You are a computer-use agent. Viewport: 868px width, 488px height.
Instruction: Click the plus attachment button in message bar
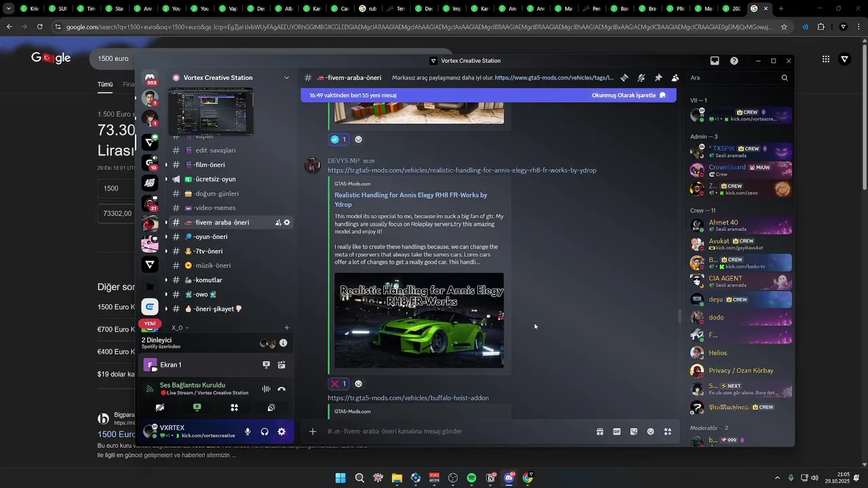(x=313, y=431)
